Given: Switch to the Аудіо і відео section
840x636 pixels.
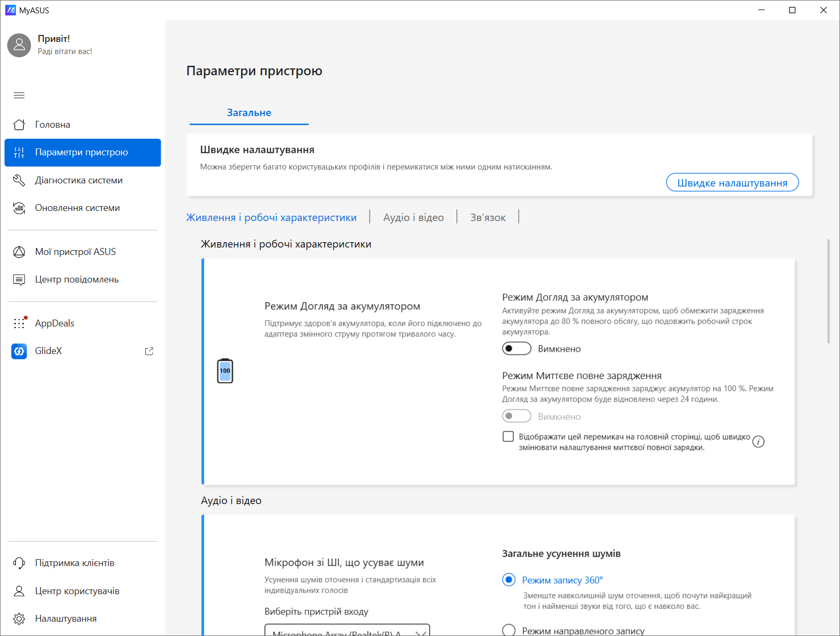Looking at the screenshot, I should (x=414, y=217).
